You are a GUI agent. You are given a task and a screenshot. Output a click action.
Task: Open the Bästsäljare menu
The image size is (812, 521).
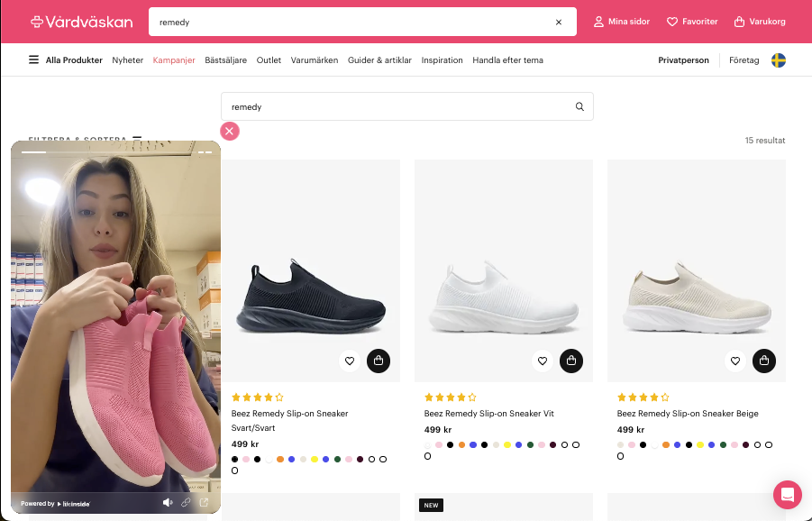pyautogui.click(x=226, y=60)
